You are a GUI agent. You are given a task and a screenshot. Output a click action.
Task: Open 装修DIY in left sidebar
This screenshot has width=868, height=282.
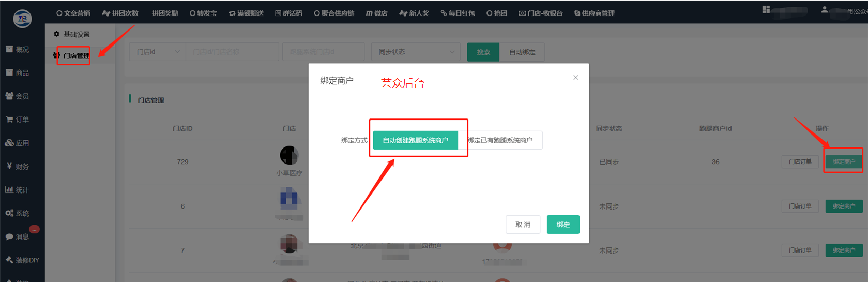[x=23, y=260]
